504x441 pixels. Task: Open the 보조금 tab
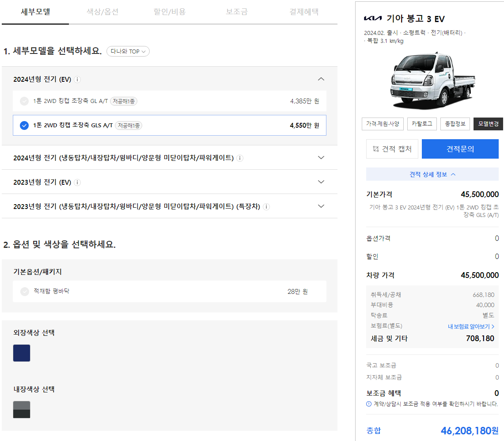click(x=237, y=12)
